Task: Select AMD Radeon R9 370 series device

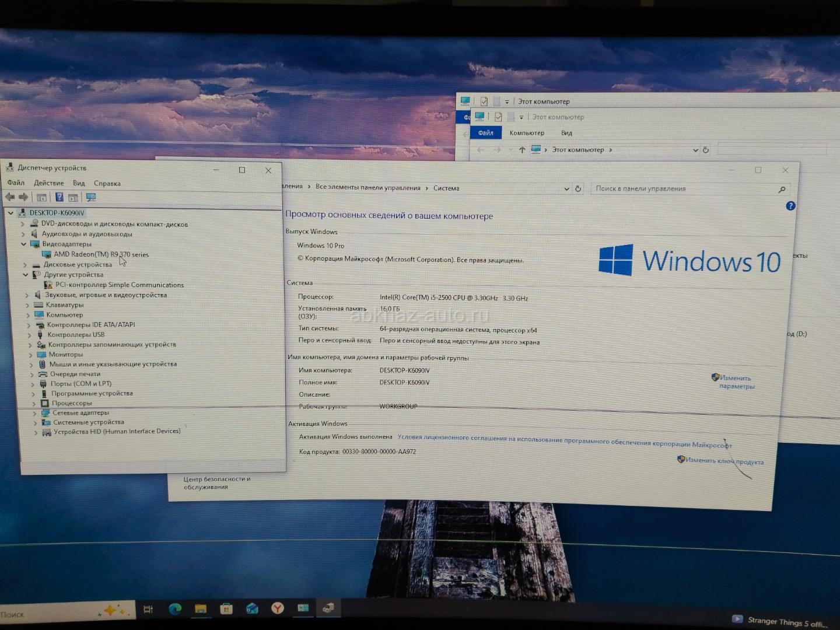Action: click(x=100, y=254)
